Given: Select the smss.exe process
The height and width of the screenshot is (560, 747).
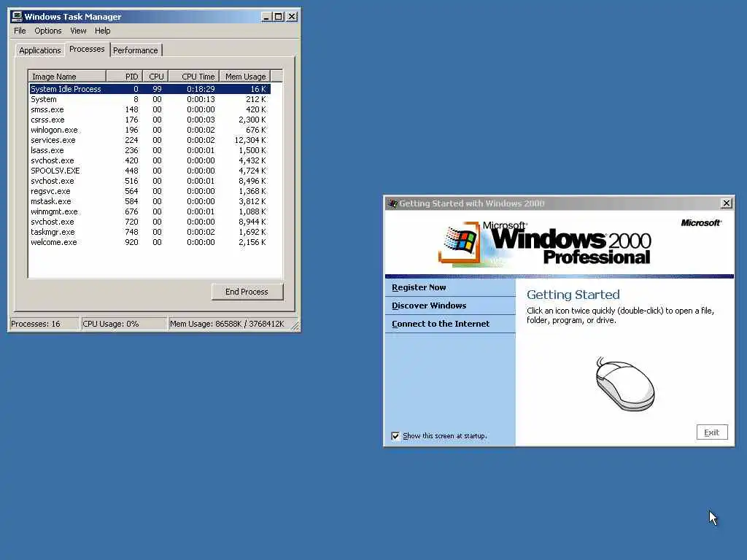Looking at the screenshot, I should pyautogui.click(x=150, y=109).
